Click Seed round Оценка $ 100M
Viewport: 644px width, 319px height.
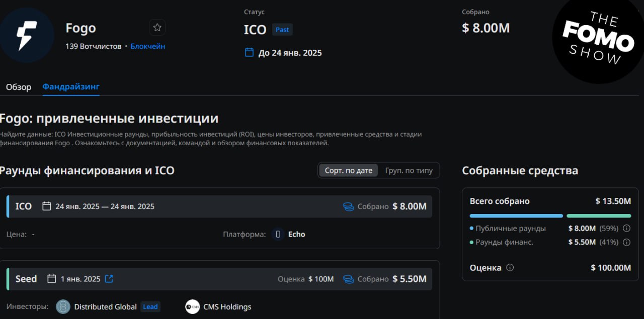pos(306,279)
